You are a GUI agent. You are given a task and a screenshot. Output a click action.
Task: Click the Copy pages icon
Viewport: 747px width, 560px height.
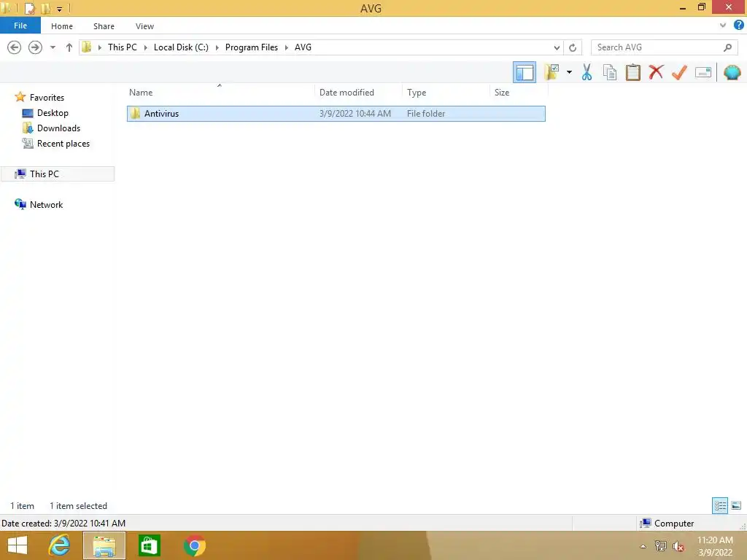(x=610, y=72)
